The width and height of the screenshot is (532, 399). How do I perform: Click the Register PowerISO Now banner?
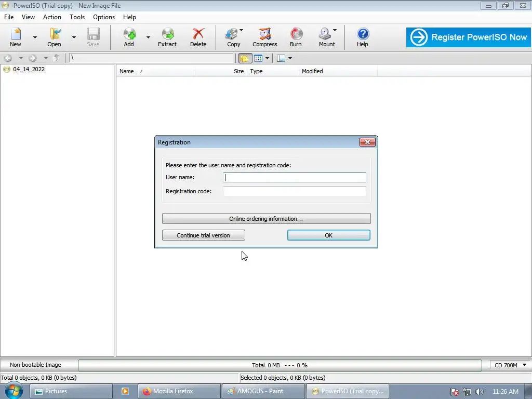(469, 37)
